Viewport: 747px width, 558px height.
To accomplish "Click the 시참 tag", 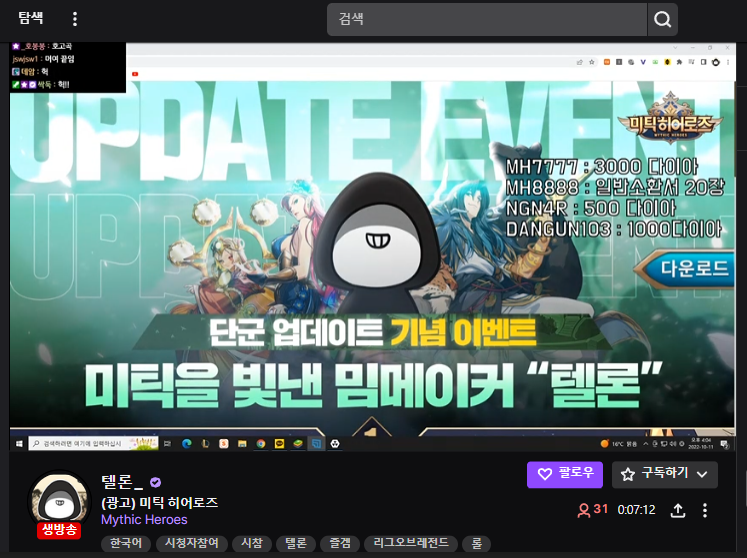I will tap(248, 544).
